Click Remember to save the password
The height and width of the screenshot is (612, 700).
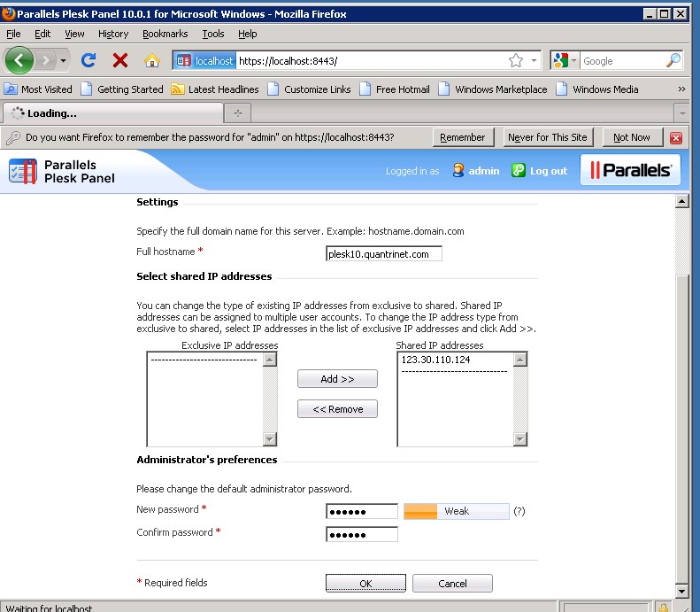[x=462, y=137]
